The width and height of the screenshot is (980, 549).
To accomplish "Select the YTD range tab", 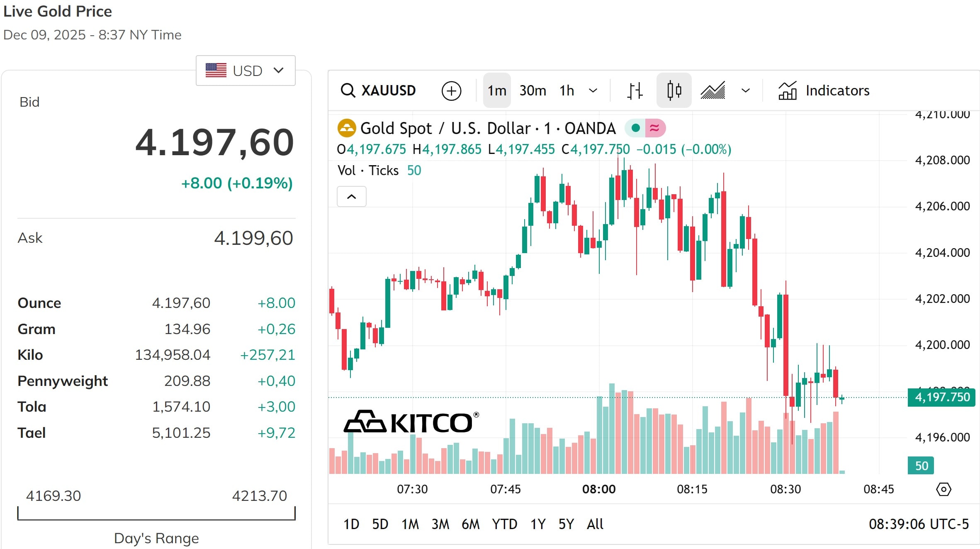I will (504, 524).
